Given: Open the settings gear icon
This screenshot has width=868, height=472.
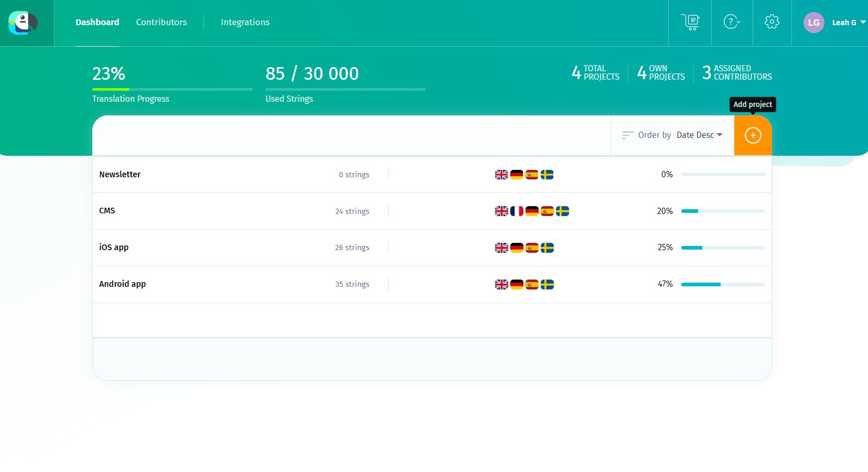Looking at the screenshot, I should tap(772, 22).
